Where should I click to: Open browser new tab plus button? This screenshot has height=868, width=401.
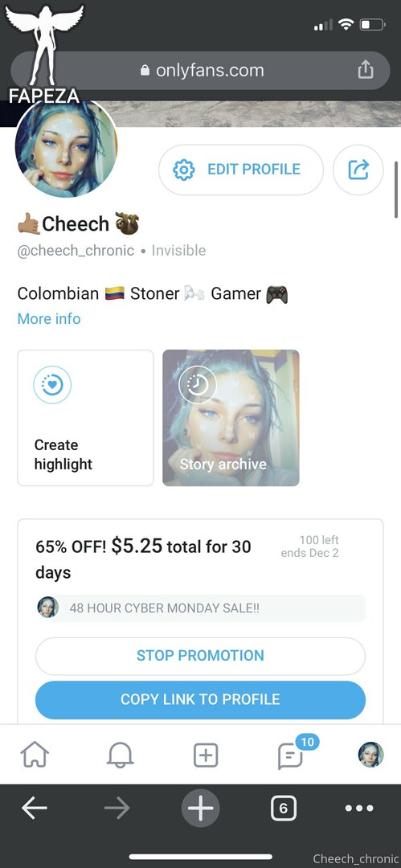click(201, 809)
